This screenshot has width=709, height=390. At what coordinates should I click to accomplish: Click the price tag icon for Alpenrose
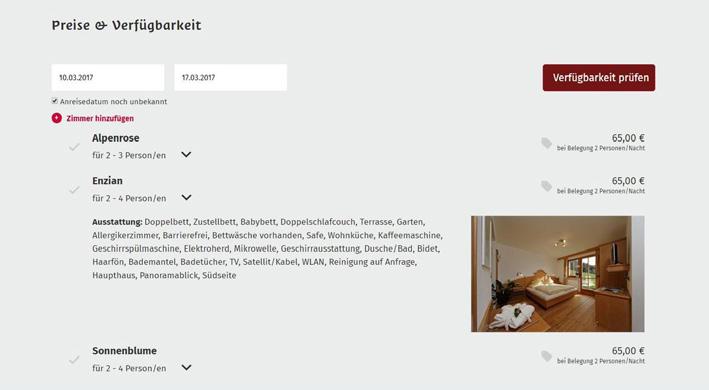pyautogui.click(x=547, y=143)
